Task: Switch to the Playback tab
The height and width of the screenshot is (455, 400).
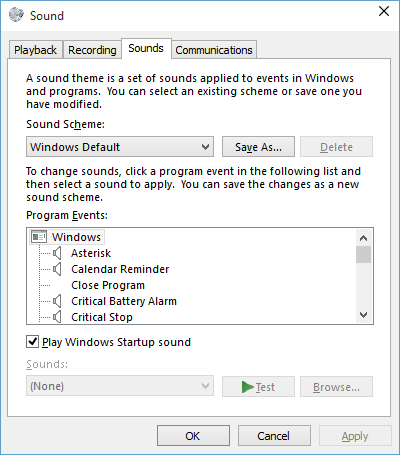Action: click(x=35, y=50)
